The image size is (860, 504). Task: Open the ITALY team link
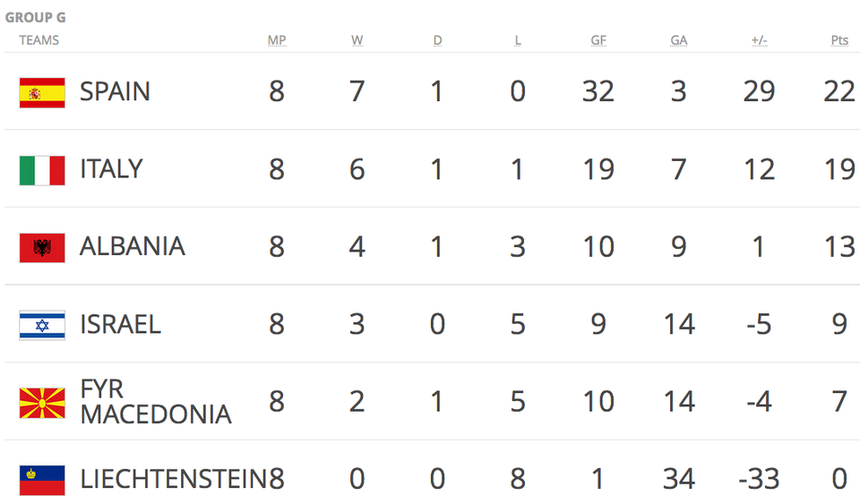111,168
